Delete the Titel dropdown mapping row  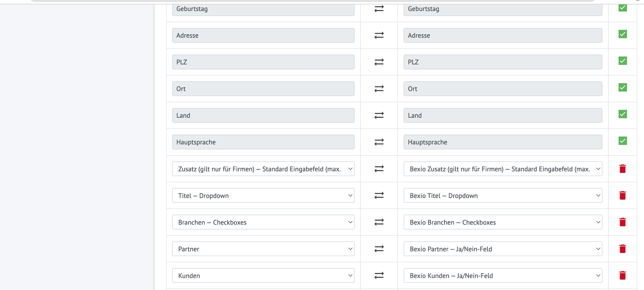[622, 196]
